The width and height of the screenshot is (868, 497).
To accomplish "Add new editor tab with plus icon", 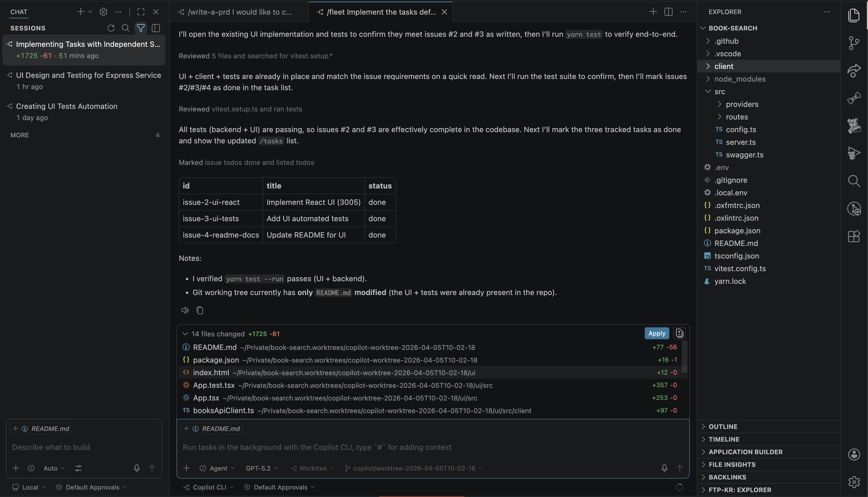I will (653, 11).
